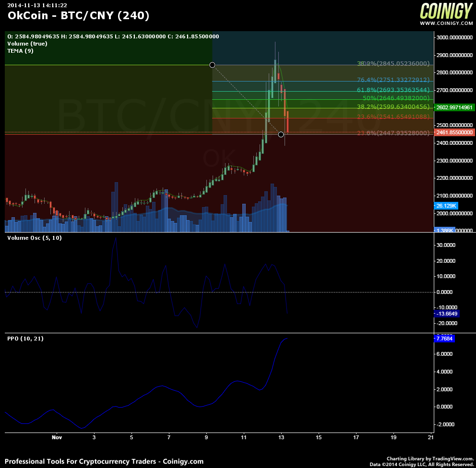
Task: Click the 2800.00000000 price axis value
Action: pos(454,72)
